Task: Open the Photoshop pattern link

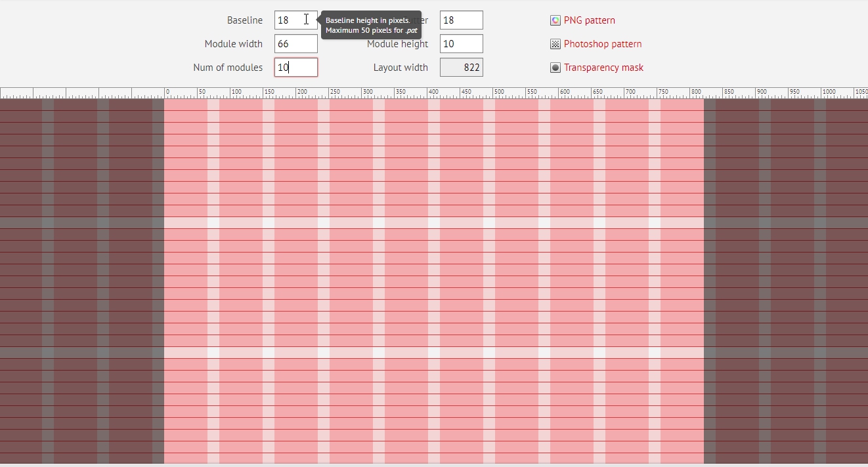Action: (x=602, y=44)
